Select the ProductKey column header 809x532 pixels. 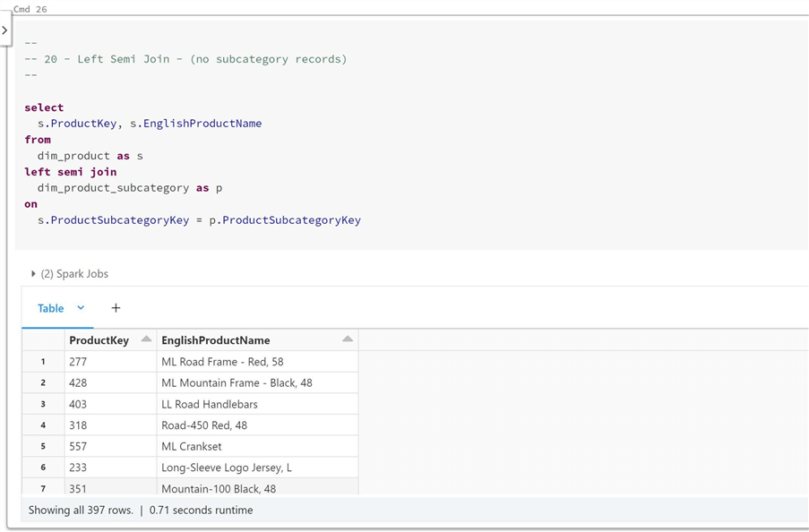point(99,340)
